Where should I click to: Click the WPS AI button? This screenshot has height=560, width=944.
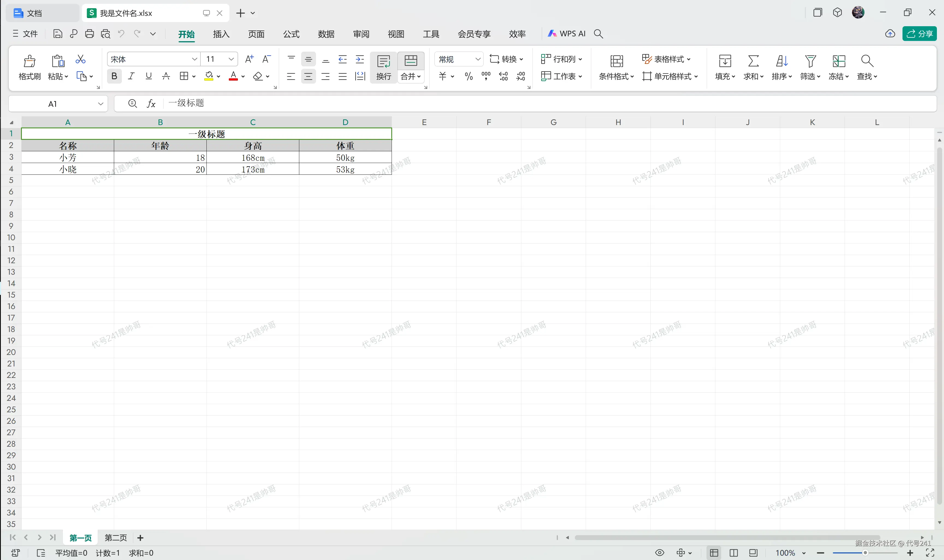tap(567, 34)
